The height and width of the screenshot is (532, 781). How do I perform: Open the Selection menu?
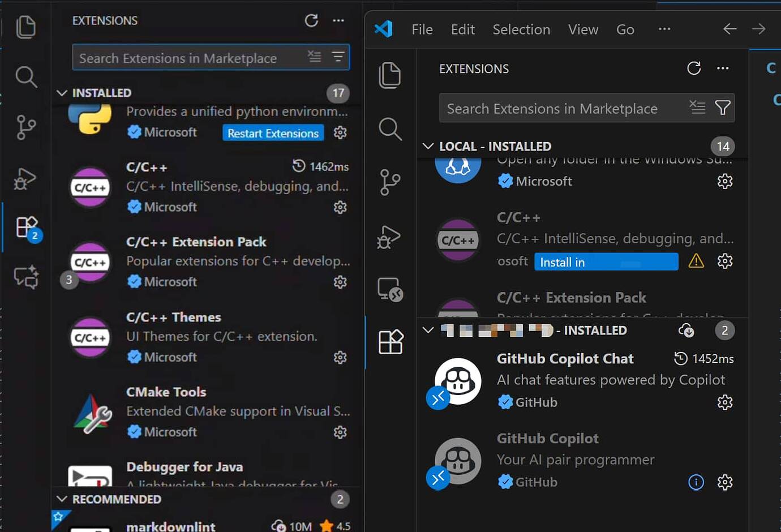coord(521,29)
